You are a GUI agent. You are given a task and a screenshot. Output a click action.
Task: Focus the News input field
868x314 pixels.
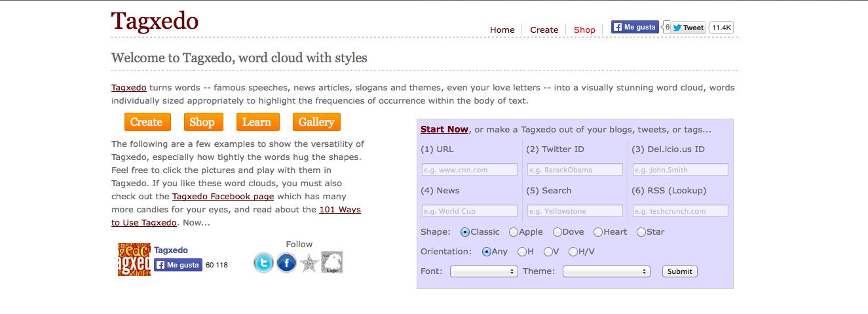470,211
